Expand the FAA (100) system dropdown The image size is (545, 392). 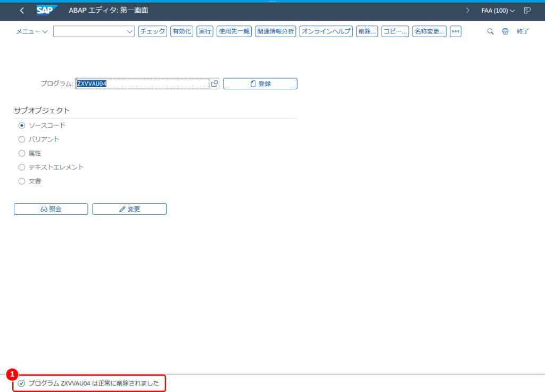point(498,11)
